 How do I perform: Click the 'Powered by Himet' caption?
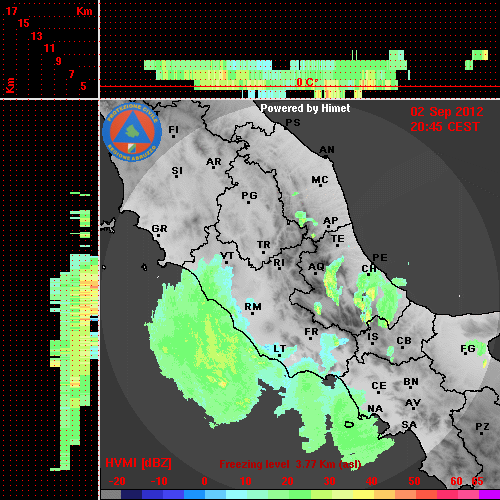[305, 108]
